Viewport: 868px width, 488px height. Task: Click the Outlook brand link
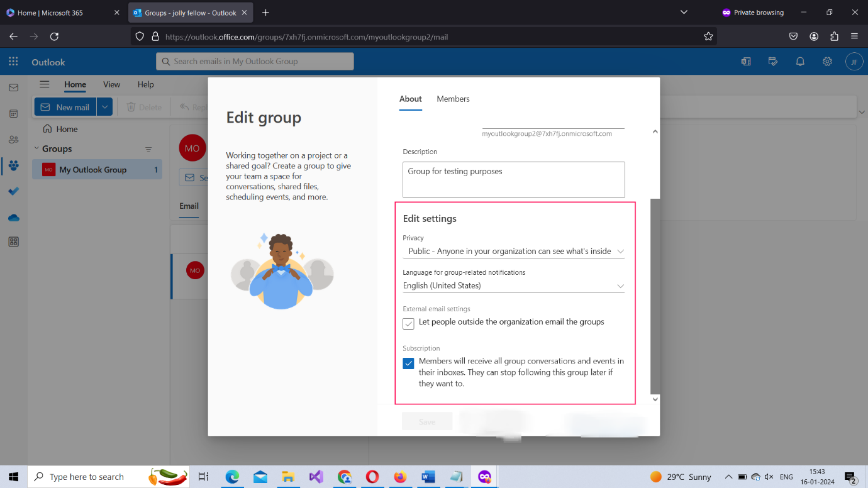[48, 62]
